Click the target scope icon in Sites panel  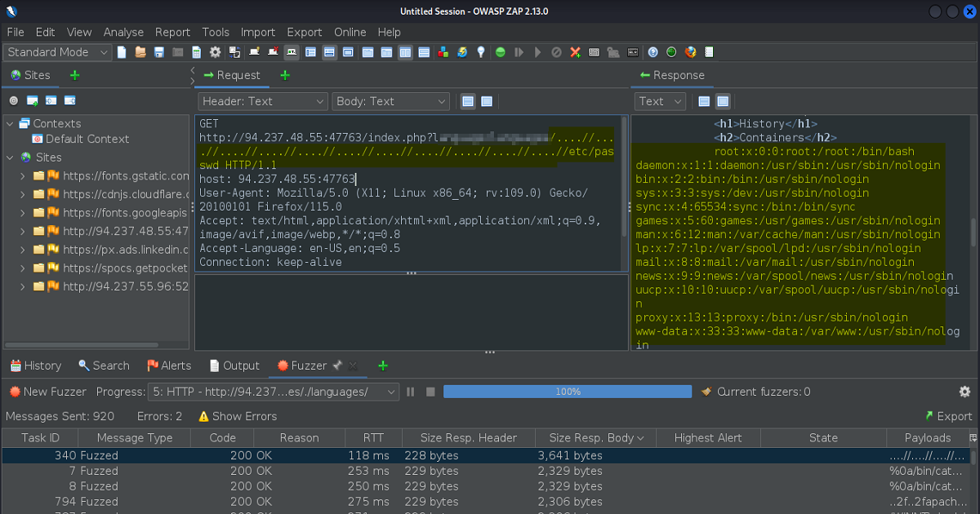click(x=13, y=101)
